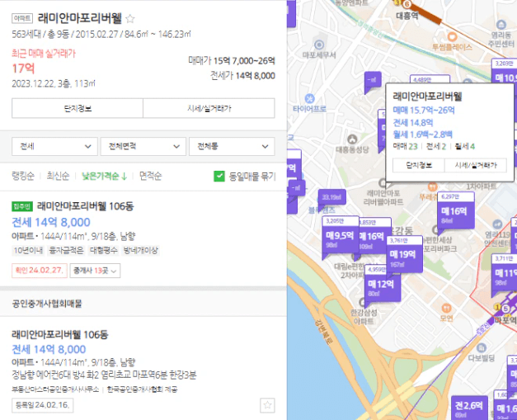The image size is (517, 420).
Task: Click the 월세 1.6백~2.8백 popup text
Action: (423, 134)
